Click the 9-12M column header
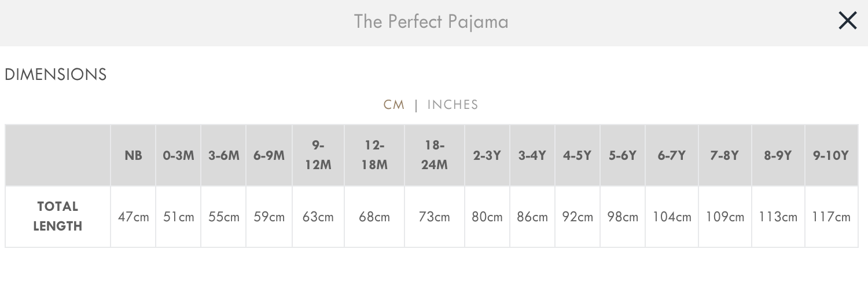Image resolution: width=868 pixels, height=285 pixels. pyautogui.click(x=318, y=155)
